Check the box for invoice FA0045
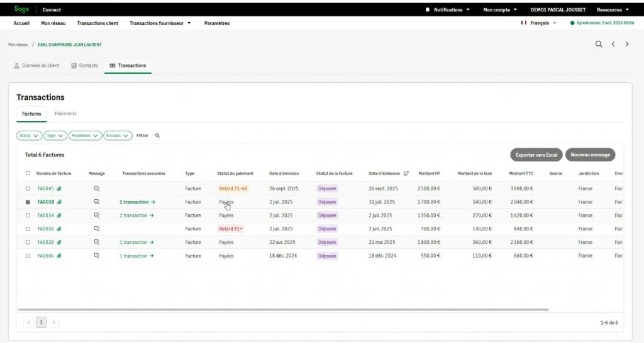Image resolution: width=644 pixels, height=343 pixels. (28, 188)
